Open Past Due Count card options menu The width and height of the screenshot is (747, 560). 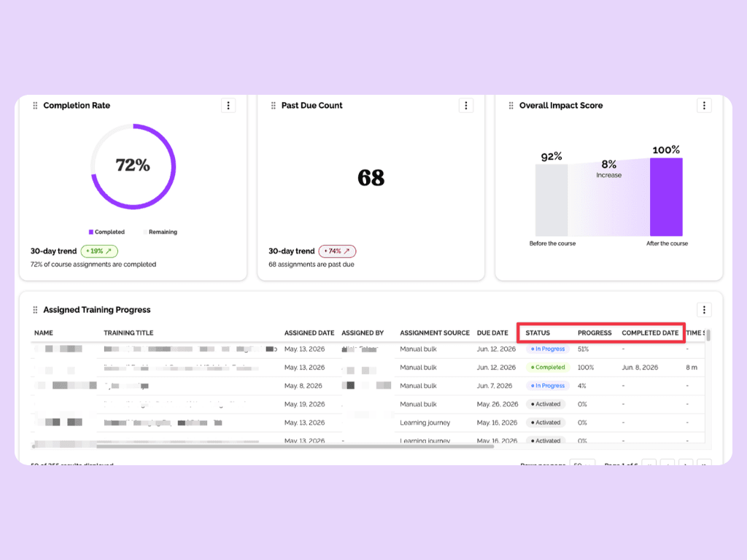pos(466,106)
